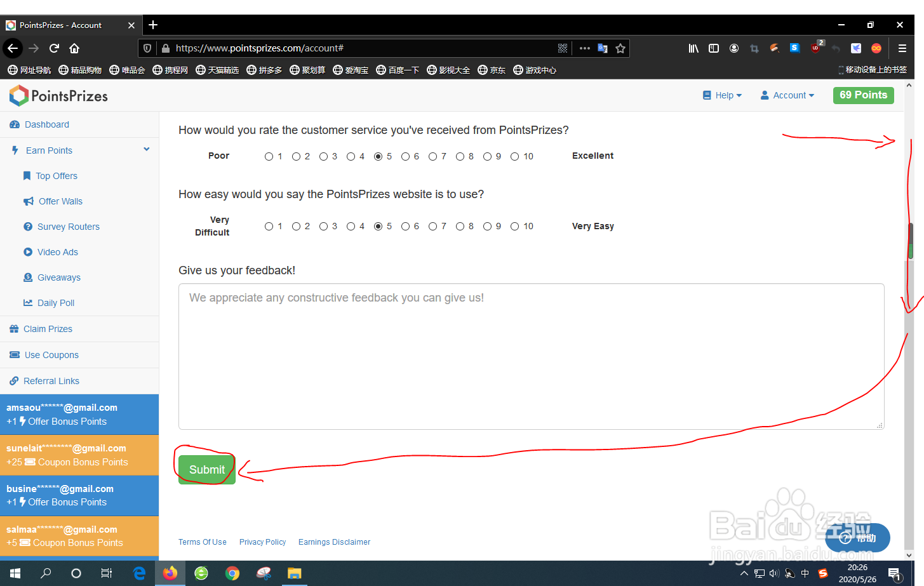The width and height of the screenshot is (924, 586).
Task: Click the translate page icon
Action: click(x=603, y=48)
